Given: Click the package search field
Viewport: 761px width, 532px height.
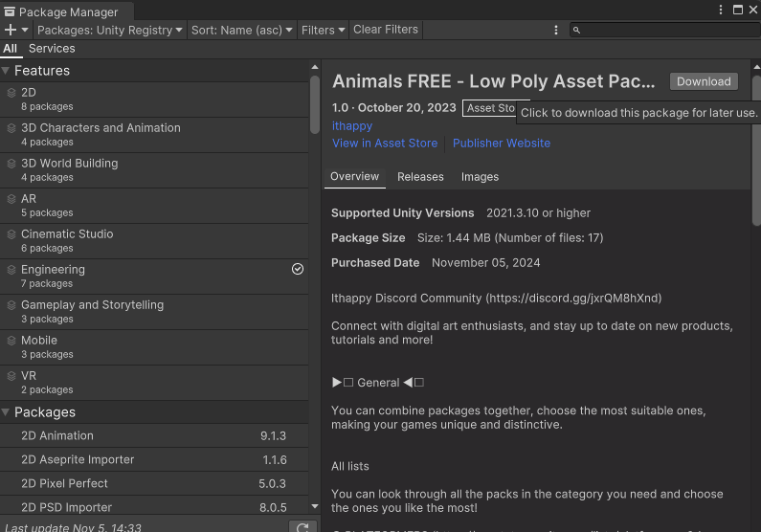Looking at the screenshot, I should [665, 30].
